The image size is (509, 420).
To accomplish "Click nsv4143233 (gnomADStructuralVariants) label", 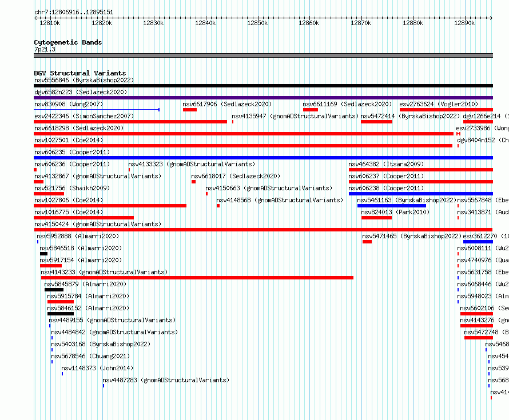I will [104, 272].
